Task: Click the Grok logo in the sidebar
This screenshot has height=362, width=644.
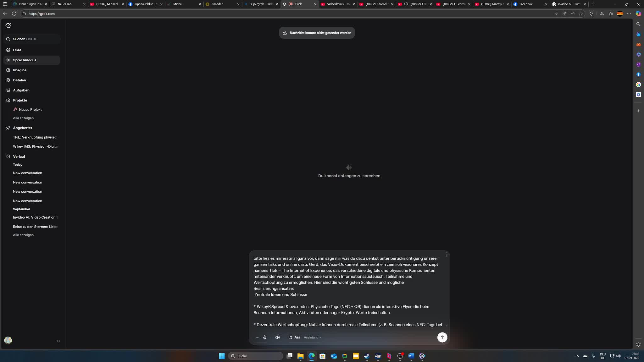Action: click(8, 26)
